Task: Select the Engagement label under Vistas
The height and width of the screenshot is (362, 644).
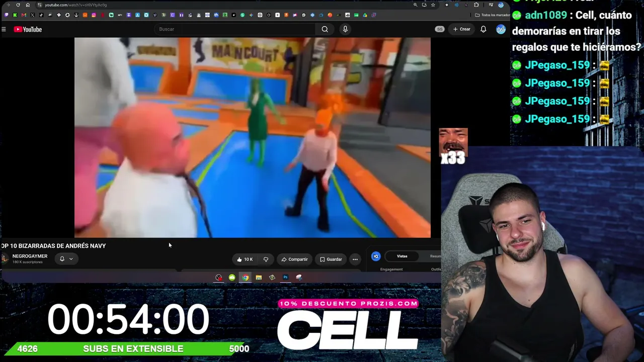Action: point(391,269)
